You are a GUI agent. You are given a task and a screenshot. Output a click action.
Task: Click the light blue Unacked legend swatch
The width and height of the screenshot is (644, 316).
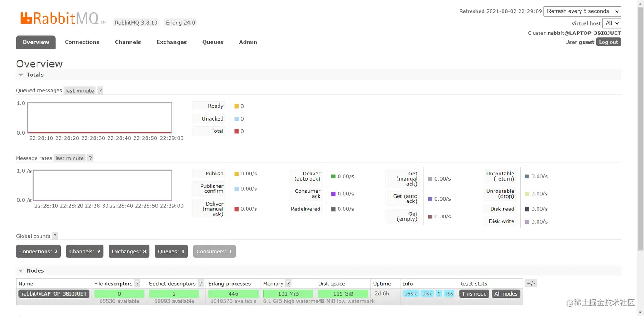(236, 119)
